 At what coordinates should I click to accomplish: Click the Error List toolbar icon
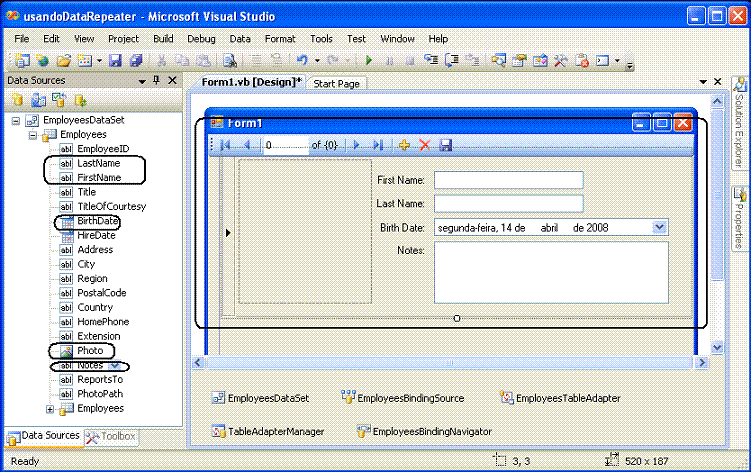[582, 60]
